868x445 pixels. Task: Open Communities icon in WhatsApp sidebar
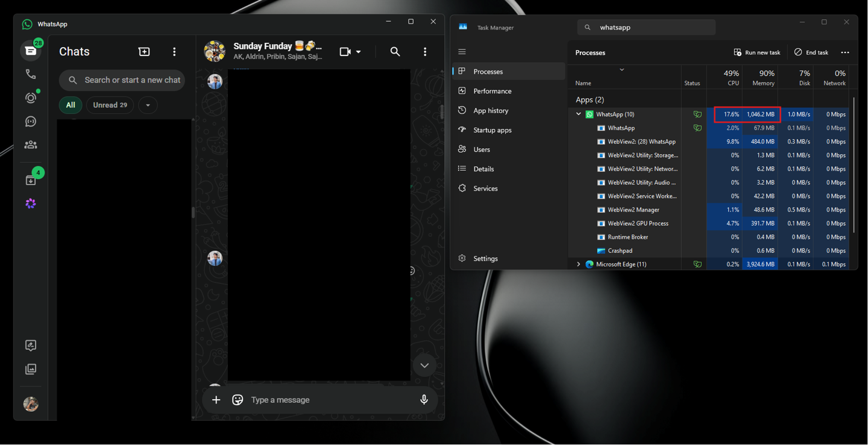click(31, 145)
